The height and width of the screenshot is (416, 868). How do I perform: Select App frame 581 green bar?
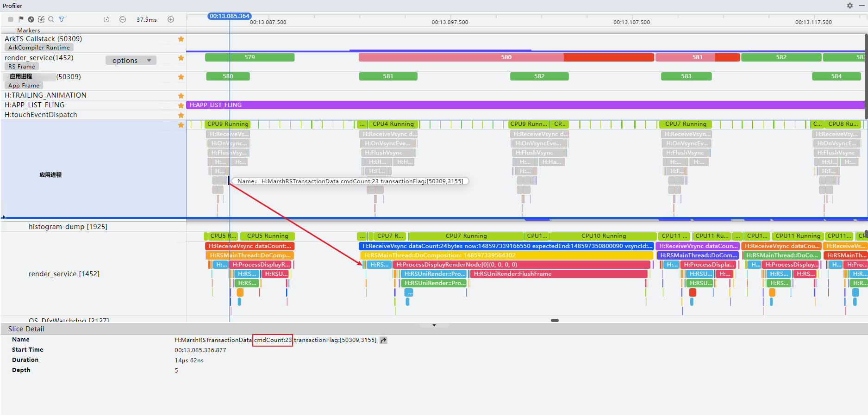[x=388, y=76]
